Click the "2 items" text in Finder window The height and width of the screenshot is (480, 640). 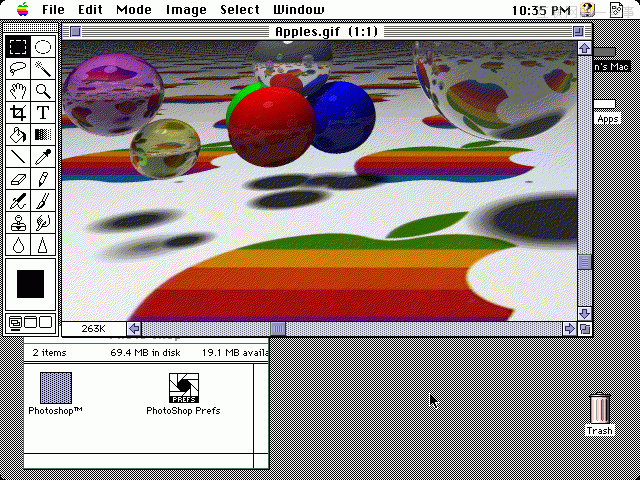pos(49,353)
